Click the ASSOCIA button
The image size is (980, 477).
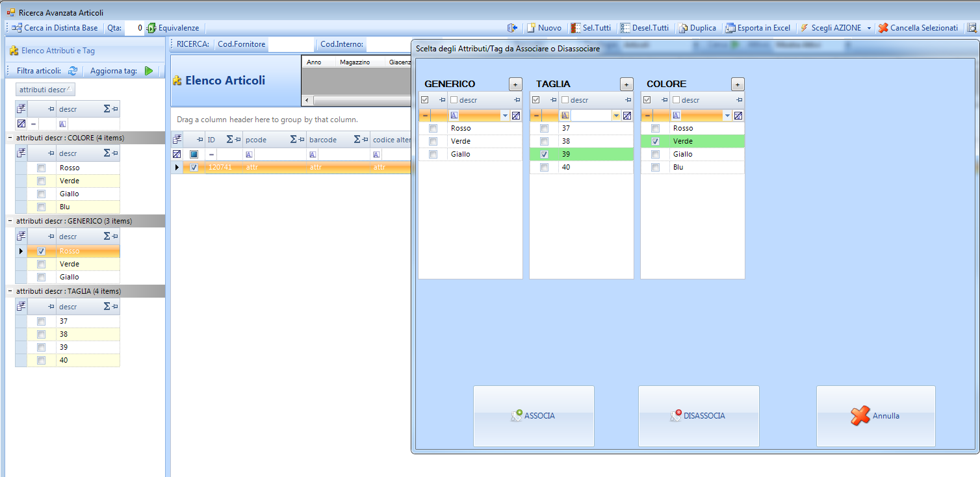tap(534, 416)
